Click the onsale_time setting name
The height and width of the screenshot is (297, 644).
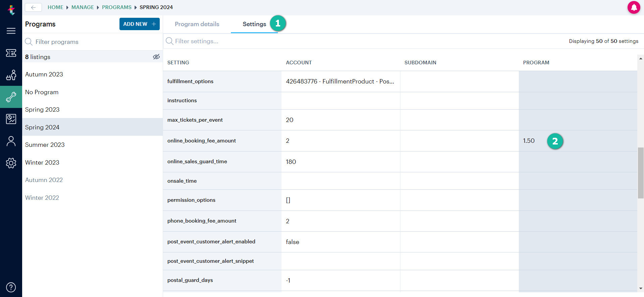point(182,181)
